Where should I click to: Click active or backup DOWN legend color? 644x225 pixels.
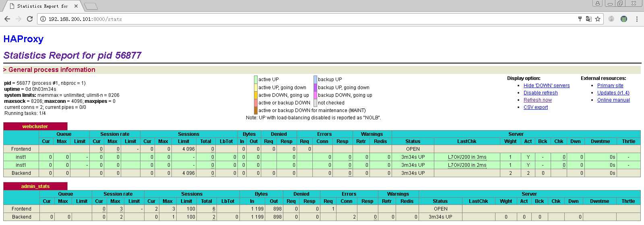pyautogui.click(x=256, y=103)
